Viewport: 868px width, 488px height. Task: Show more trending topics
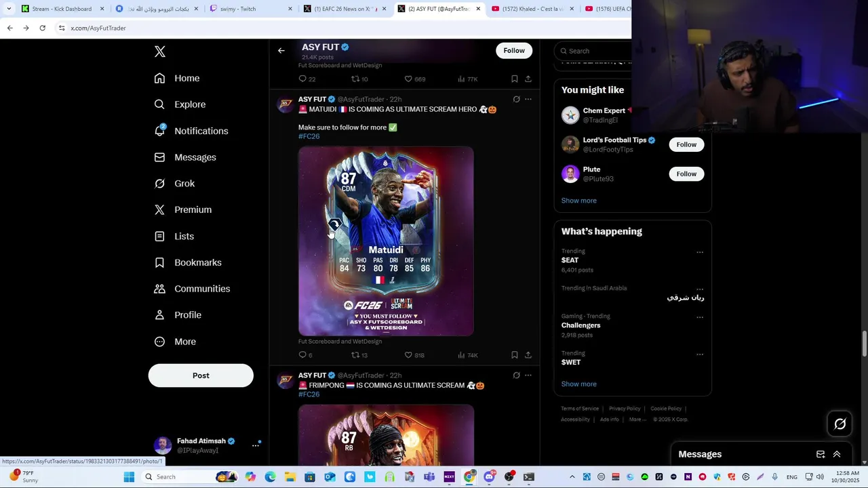click(579, 384)
